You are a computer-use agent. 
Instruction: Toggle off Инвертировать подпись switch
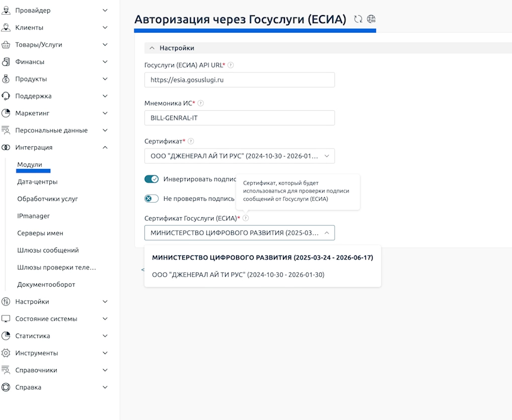coord(152,179)
